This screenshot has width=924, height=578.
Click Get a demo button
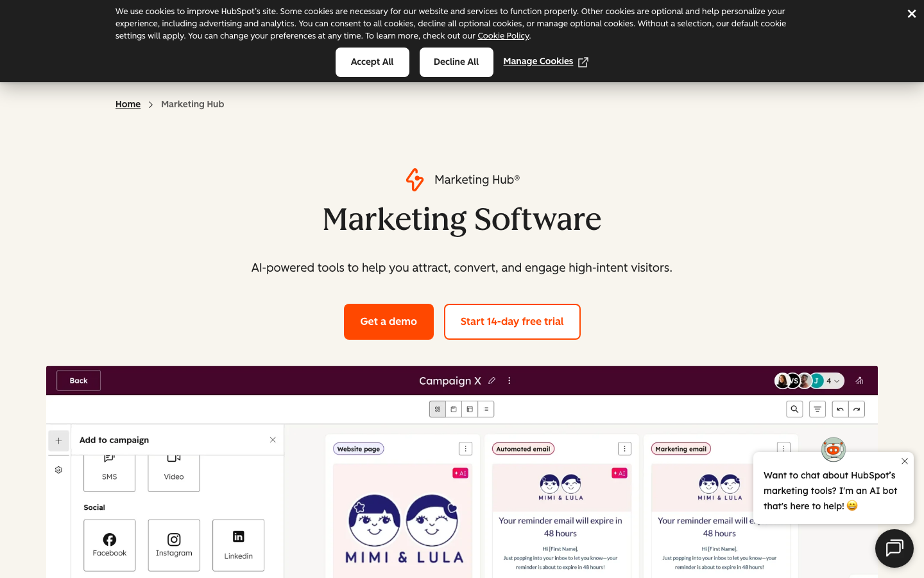(x=389, y=322)
